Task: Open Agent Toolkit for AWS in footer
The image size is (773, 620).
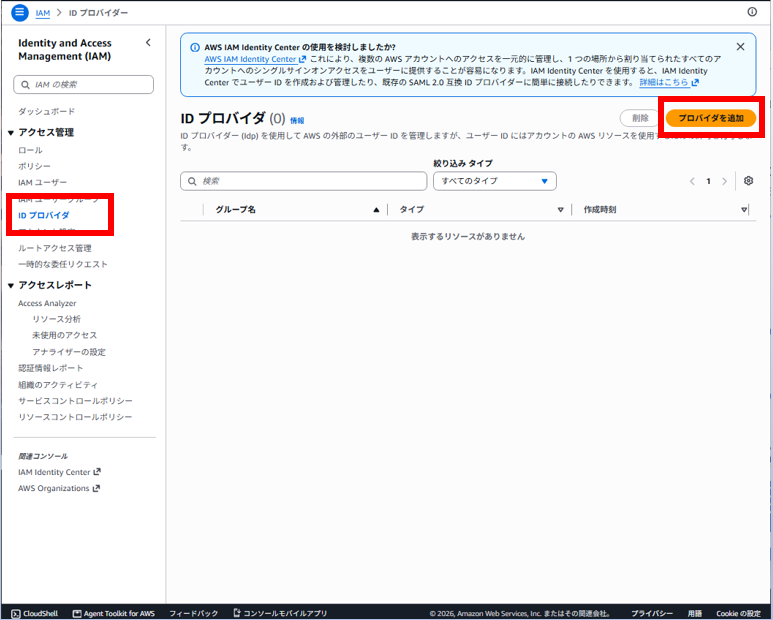Action: click(114, 614)
